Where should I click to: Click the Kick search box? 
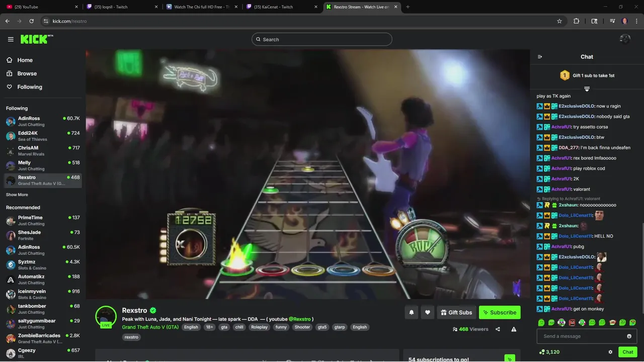[322, 39]
